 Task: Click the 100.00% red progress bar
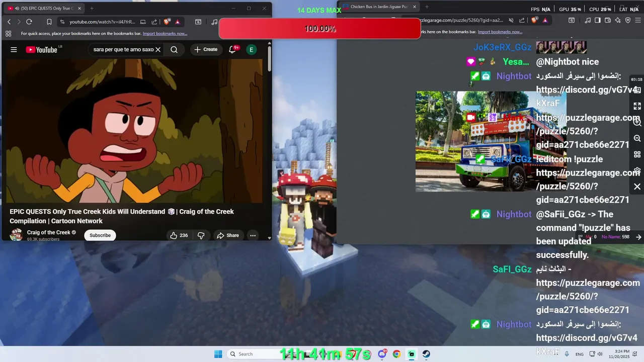point(319,29)
